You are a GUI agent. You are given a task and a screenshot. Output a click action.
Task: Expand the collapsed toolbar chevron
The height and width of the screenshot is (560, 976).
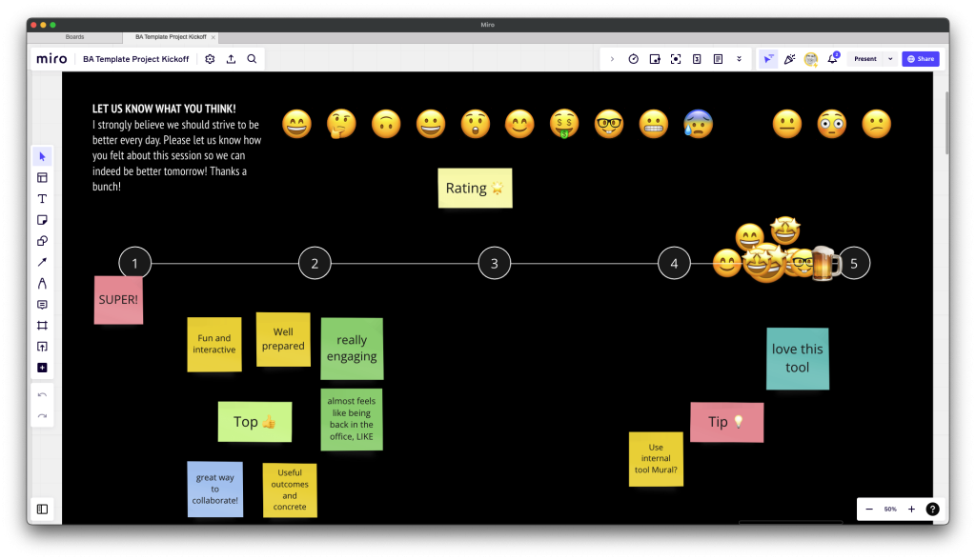click(x=612, y=59)
